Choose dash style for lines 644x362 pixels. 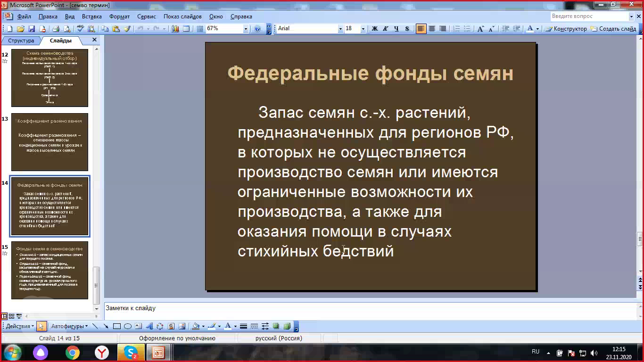[254, 326]
